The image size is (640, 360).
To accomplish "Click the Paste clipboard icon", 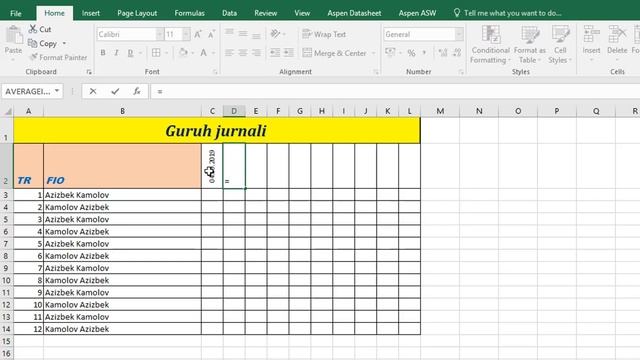I will (x=13, y=36).
